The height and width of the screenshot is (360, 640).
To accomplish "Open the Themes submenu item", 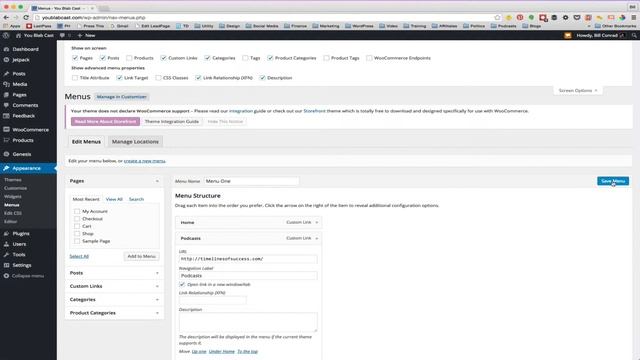I will [13, 180].
